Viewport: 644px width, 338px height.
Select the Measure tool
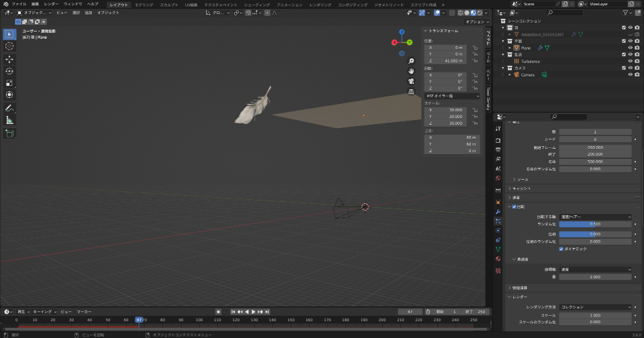[9, 120]
